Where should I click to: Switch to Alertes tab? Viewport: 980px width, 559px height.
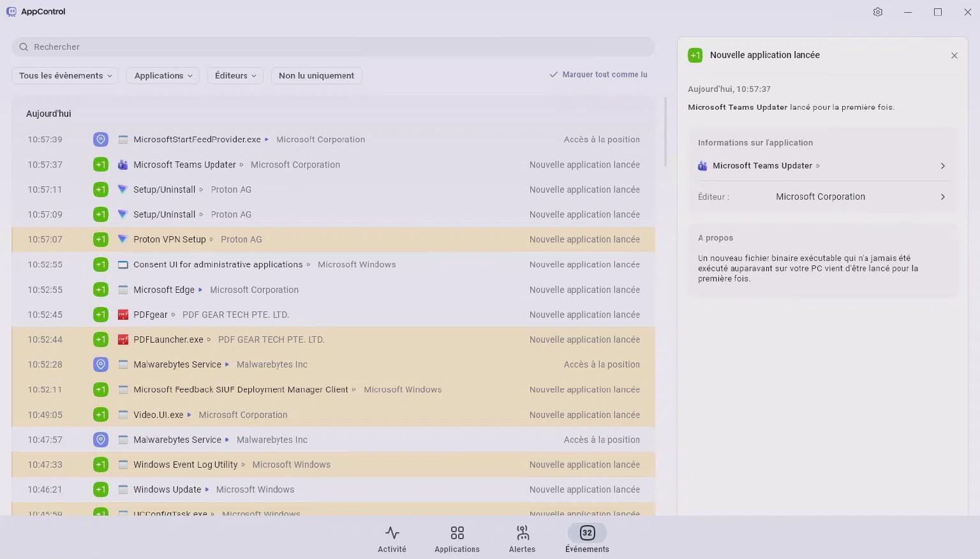(522, 539)
